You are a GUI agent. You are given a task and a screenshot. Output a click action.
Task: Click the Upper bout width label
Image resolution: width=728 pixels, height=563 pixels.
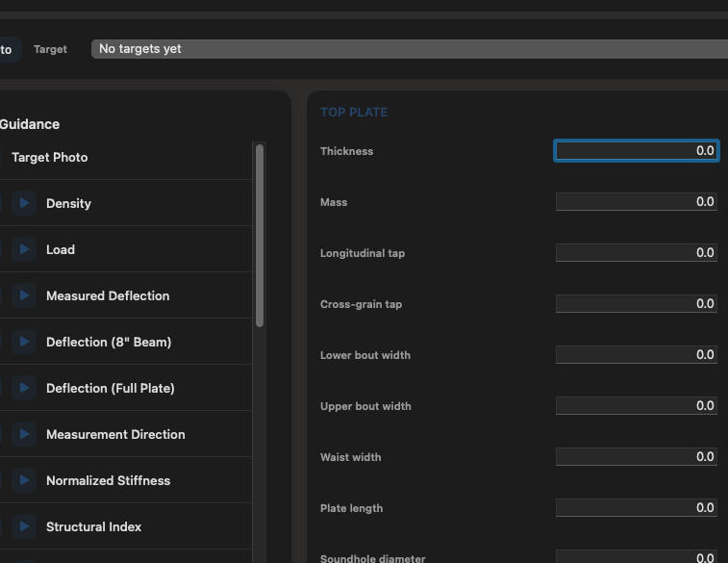click(365, 406)
